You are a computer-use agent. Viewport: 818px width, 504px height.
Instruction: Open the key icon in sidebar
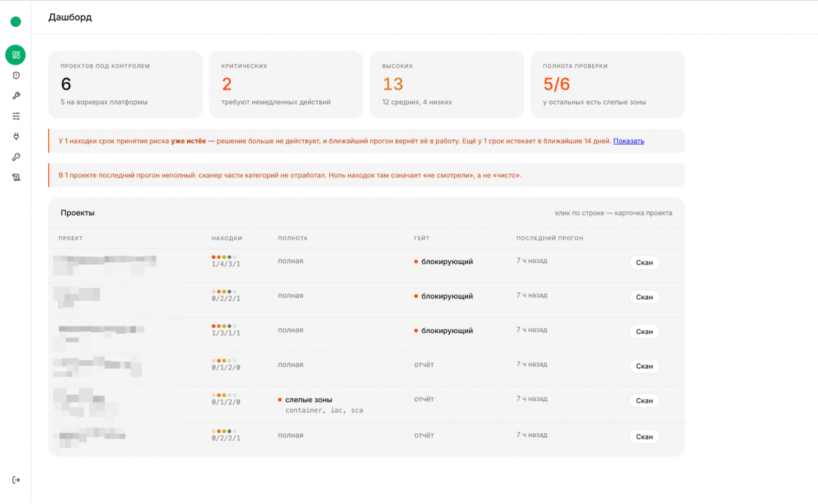pos(16,157)
